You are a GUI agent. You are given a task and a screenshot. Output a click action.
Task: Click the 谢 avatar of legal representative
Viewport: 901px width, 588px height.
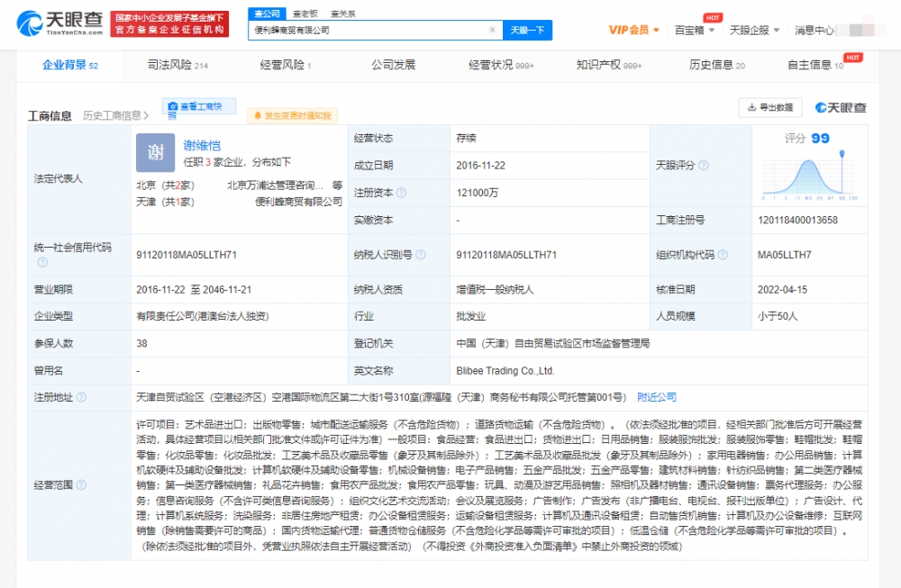click(155, 152)
